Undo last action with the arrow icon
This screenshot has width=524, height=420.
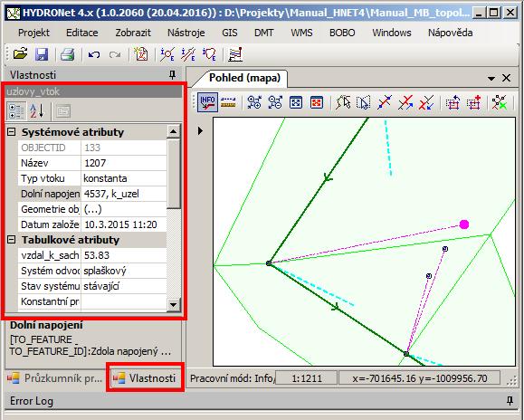click(x=94, y=54)
